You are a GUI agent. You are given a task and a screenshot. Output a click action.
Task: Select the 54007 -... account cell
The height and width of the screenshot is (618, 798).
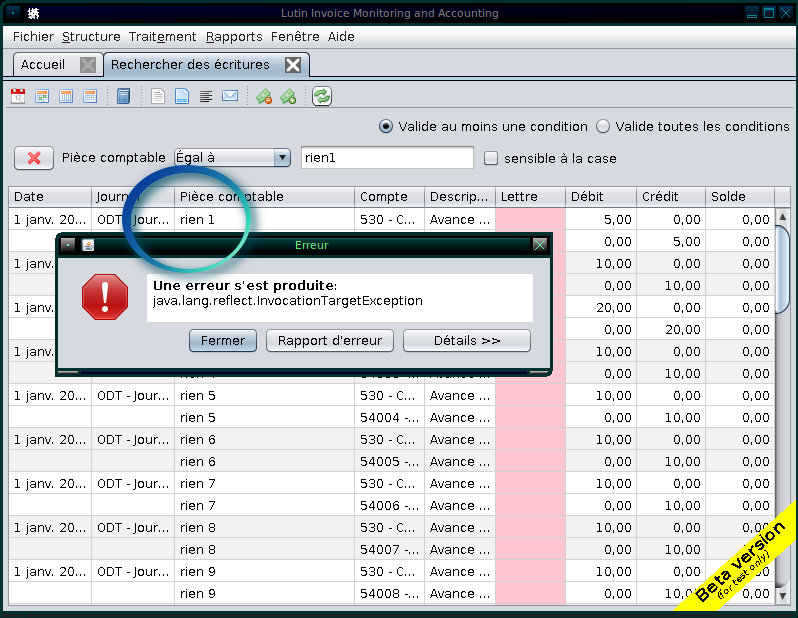[389, 550]
